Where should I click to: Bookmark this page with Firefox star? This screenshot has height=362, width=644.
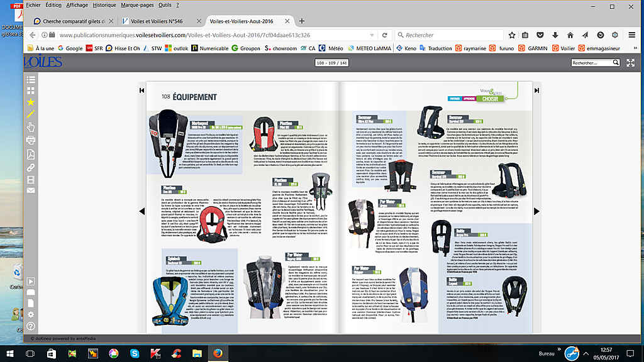click(512, 35)
